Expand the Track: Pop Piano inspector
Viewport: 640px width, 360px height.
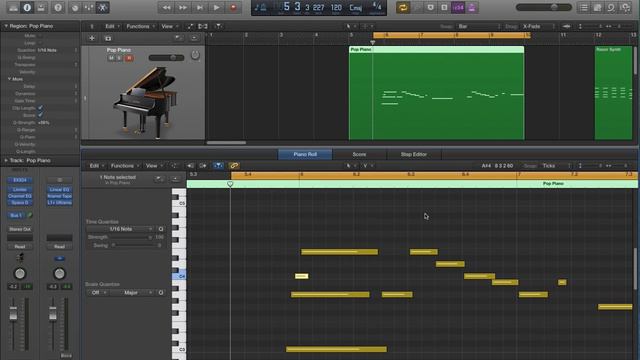tap(6, 160)
